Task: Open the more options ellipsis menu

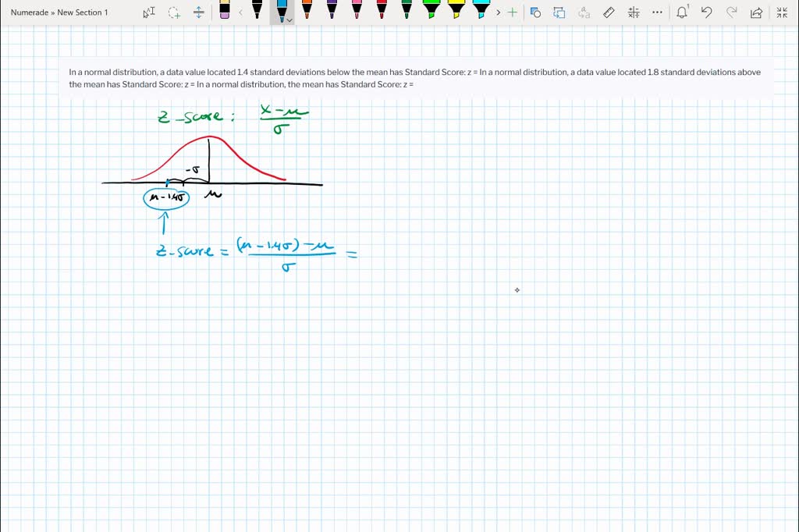Action: 658,12
